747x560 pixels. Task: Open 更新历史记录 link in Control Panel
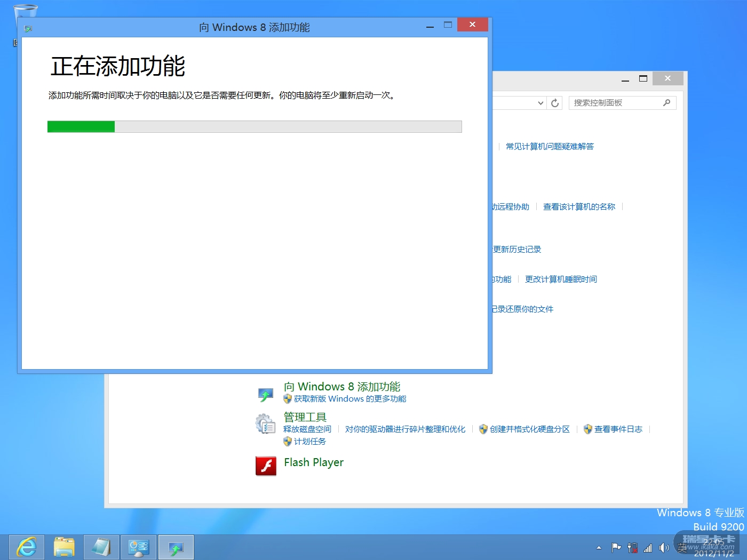pyautogui.click(x=517, y=250)
